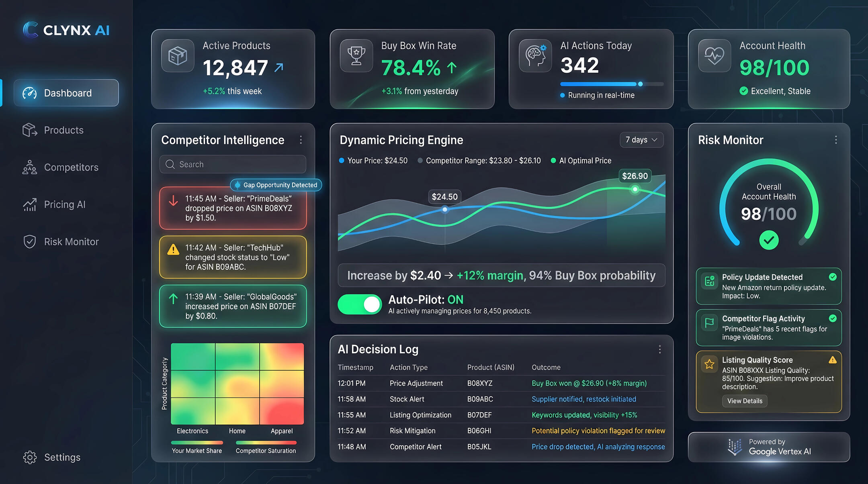This screenshot has width=868, height=484.
Task: Click the Gap Opportunity Detected badge
Action: [276, 185]
